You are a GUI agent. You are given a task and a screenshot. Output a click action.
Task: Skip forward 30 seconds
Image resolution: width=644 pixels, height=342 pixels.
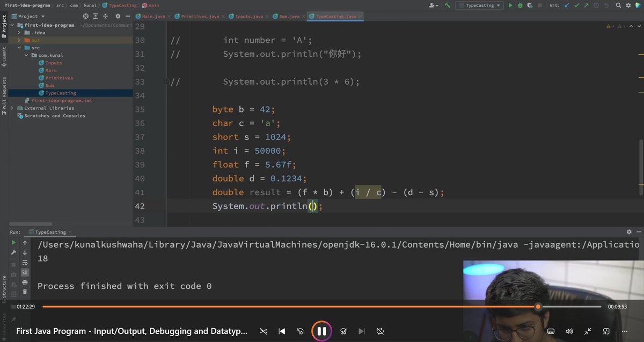(x=343, y=331)
